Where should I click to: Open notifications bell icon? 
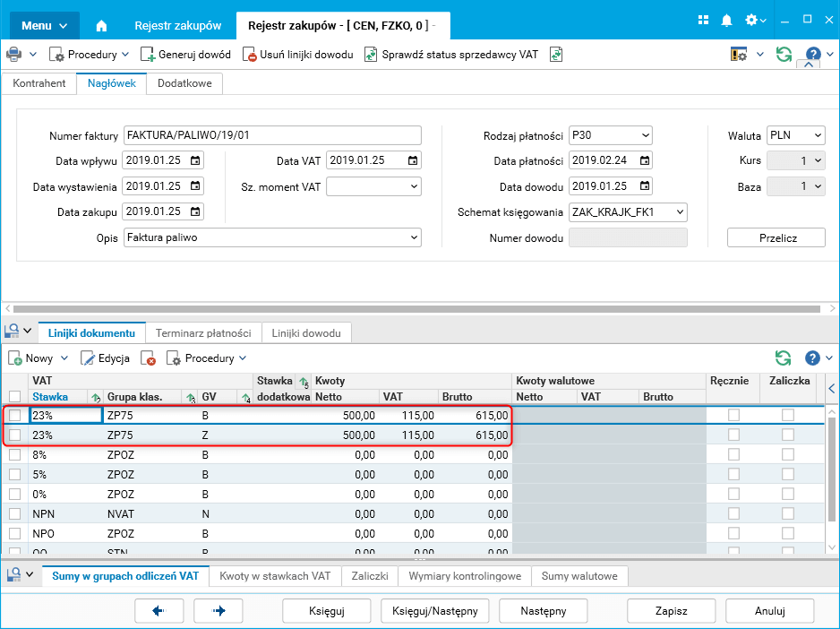point(727,20)
